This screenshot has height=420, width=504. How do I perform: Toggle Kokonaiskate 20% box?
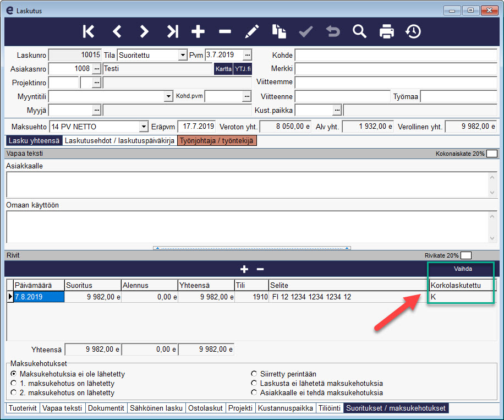pyautogui.click(x=492, y=154)
